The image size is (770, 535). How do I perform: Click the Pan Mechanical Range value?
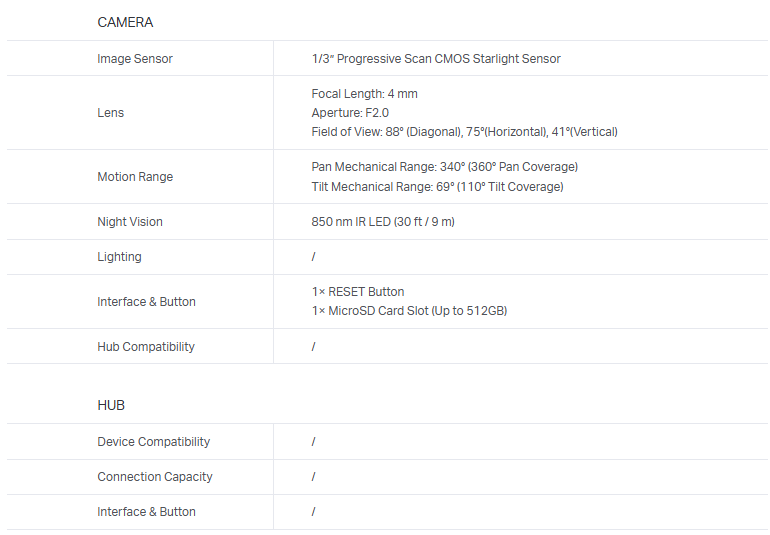(444, 167)
